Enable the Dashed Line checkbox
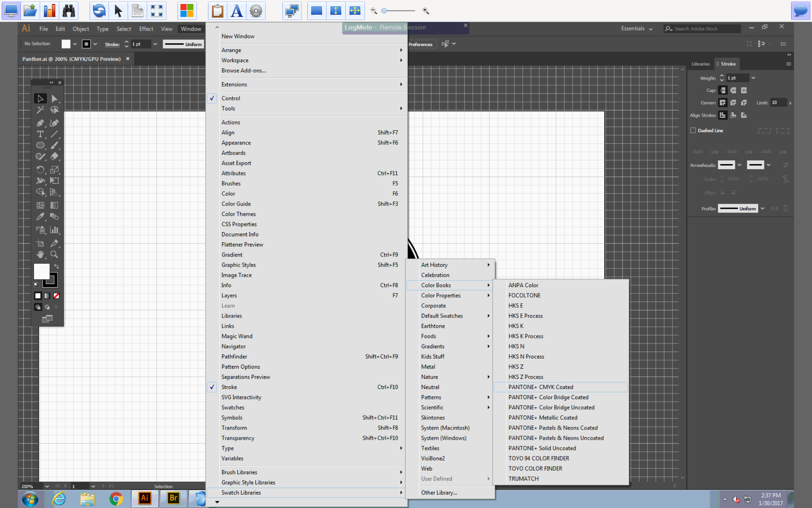The height and width of the screenshot is (508, 812). pyautogui.click(x=693, y=130)
